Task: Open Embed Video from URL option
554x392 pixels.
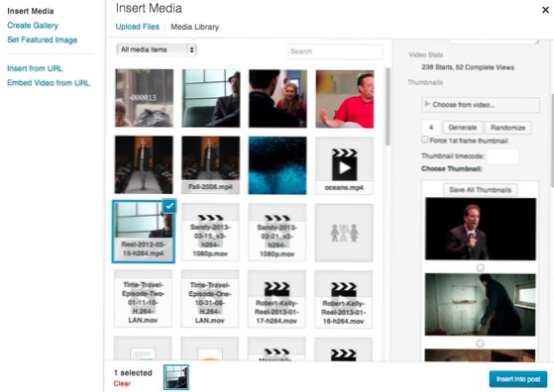Action: pyautogui.click(x=49, y=83)
